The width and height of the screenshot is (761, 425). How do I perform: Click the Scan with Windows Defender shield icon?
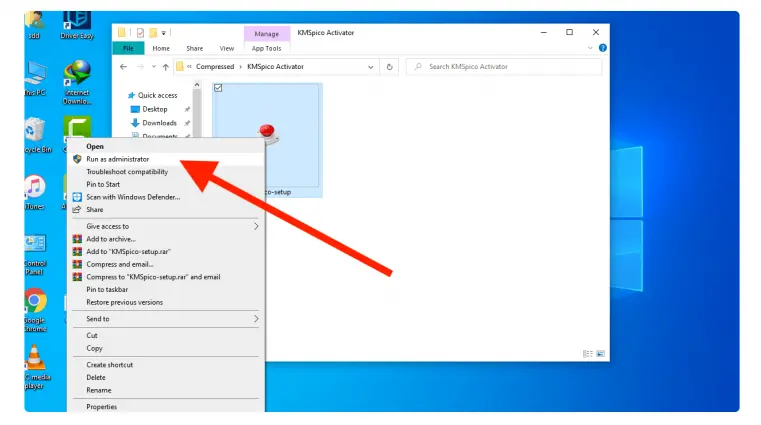[x=77, y=197]
